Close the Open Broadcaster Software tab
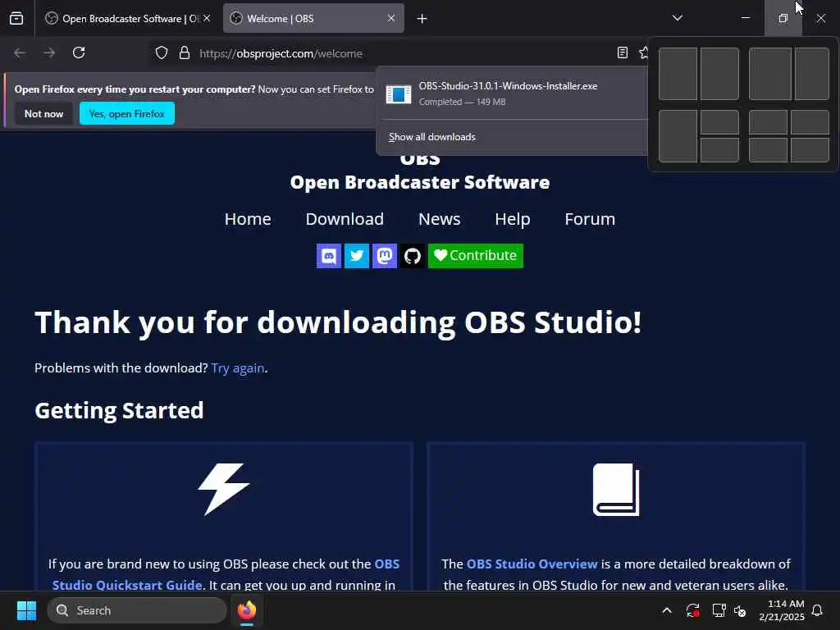The image size is (840, 630). [x=207, y=18]
